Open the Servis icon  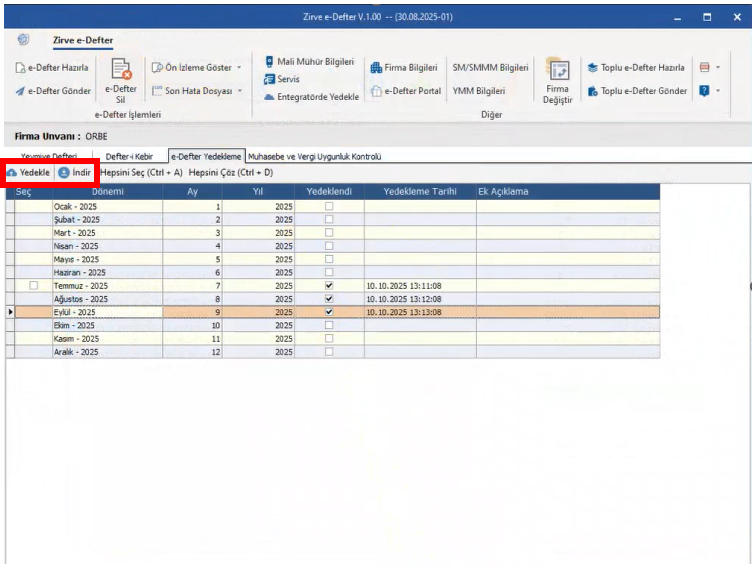(269, 79)
